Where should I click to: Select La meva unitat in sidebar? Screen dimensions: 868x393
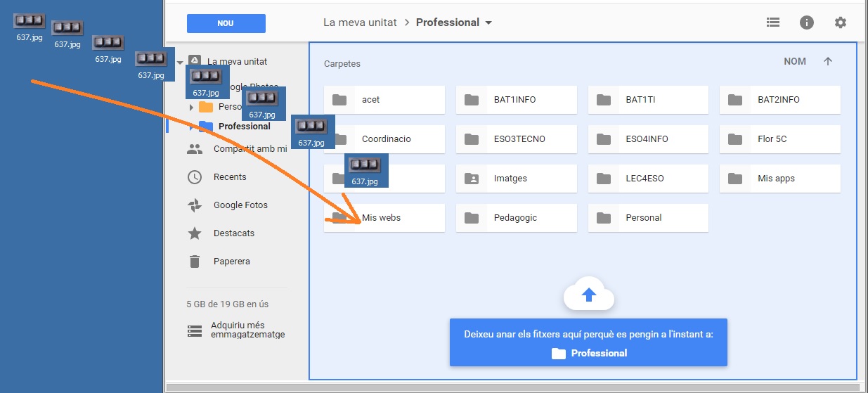[x=238, y=62]
